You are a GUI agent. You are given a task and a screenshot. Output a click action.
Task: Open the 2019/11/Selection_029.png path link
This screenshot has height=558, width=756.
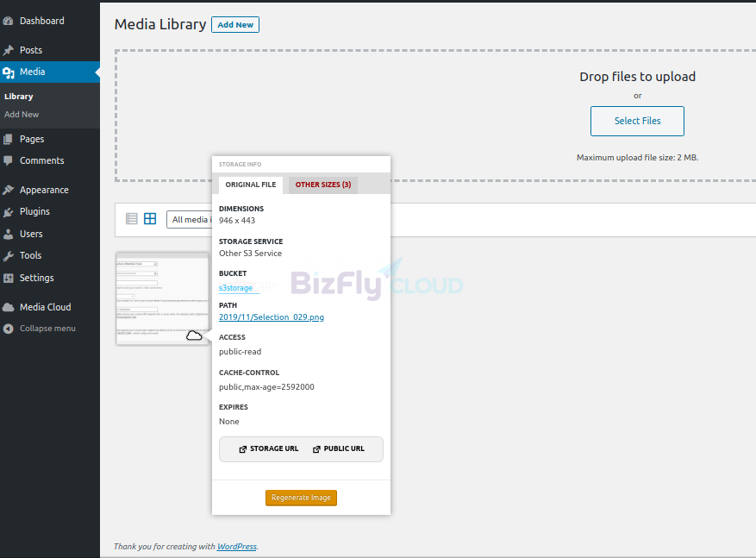272,317
